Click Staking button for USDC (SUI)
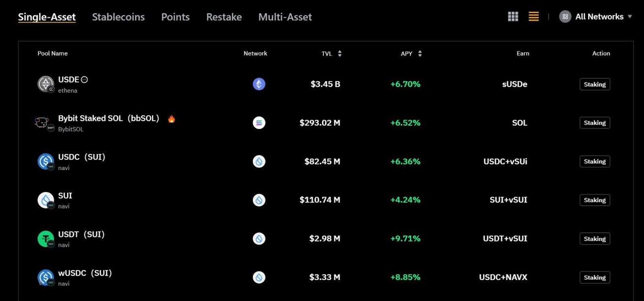Screen dimensions: 644x301 [x=595, y=162]
